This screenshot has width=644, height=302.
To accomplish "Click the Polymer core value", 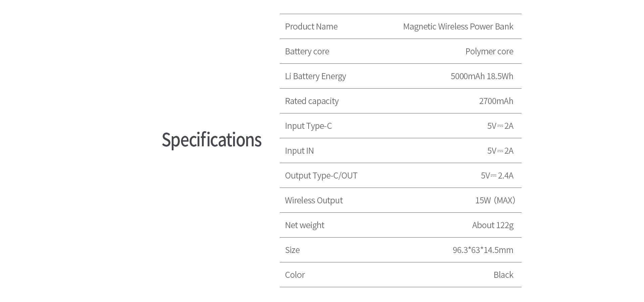I will pyautogui.click(x=489, y=51).
